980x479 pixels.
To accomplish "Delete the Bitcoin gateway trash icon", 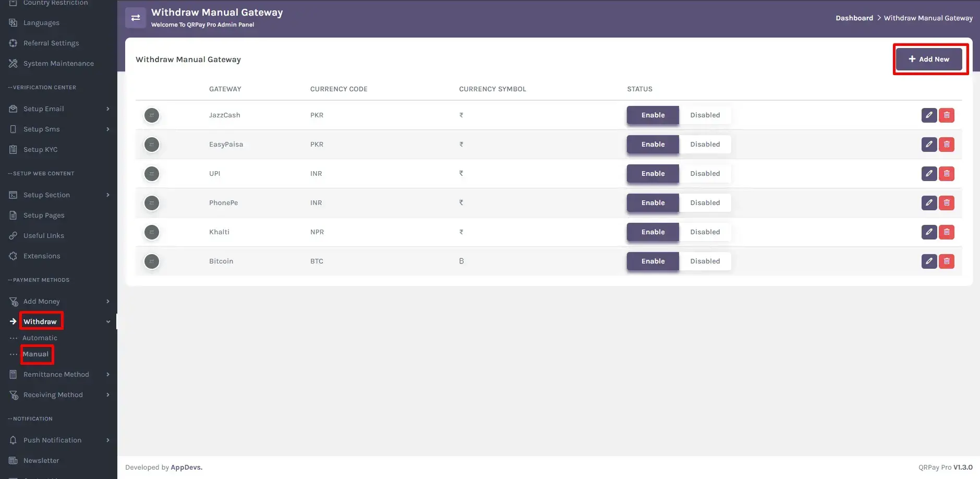I will pyautogui.click(x=947, y=261).
